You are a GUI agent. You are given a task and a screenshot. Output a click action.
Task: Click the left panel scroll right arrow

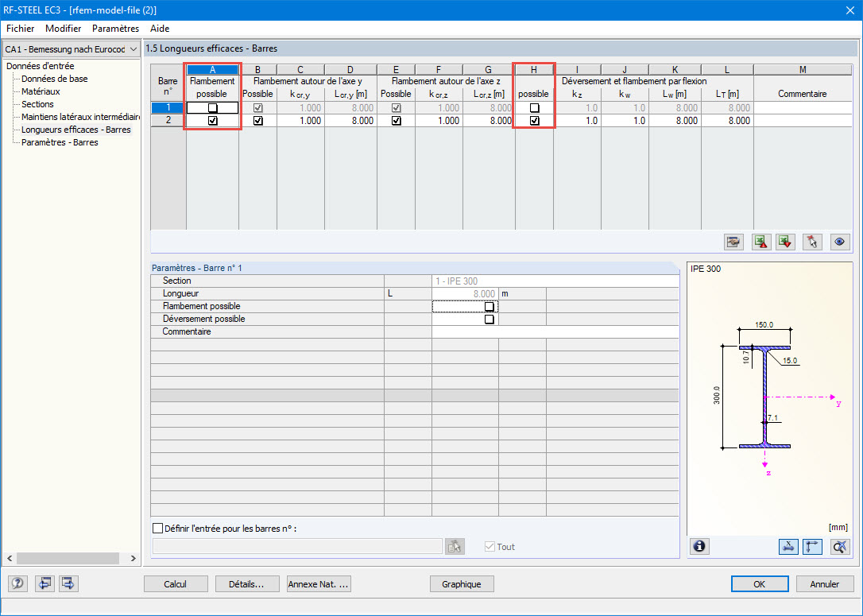tap(134, 558)
